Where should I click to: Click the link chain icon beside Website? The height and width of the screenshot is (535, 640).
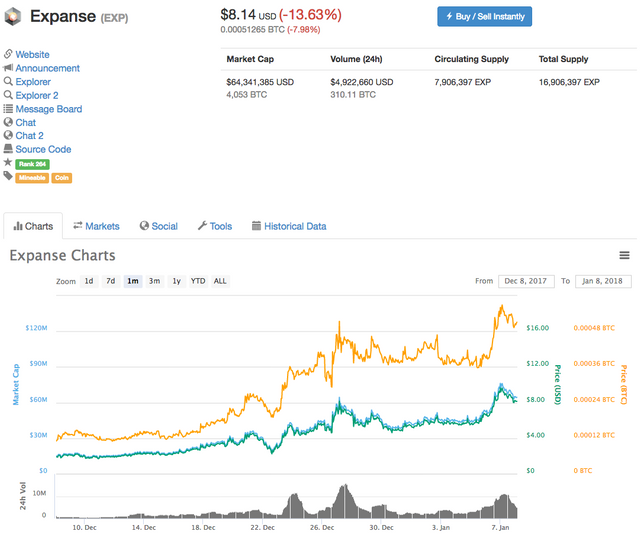click(x=8, y=54)
